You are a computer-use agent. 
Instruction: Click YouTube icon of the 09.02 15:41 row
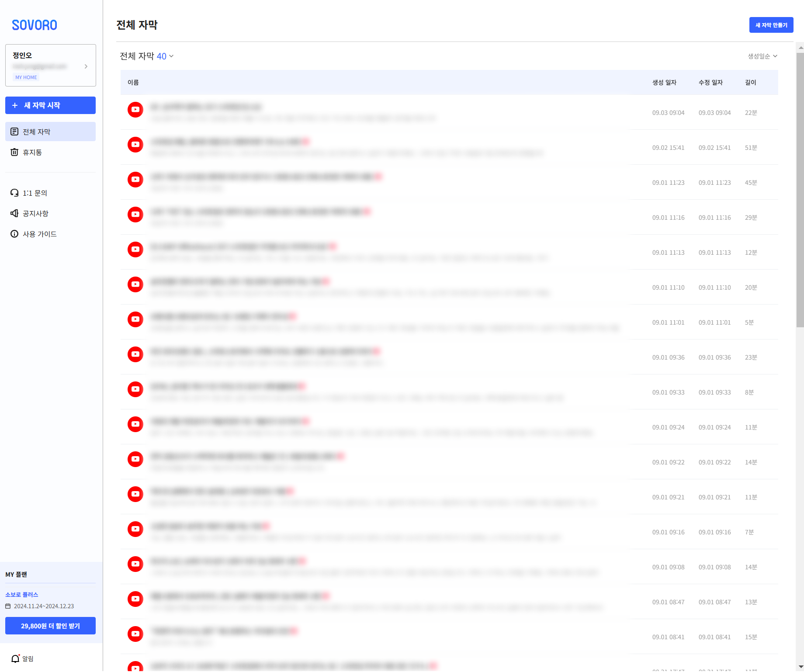135,145
